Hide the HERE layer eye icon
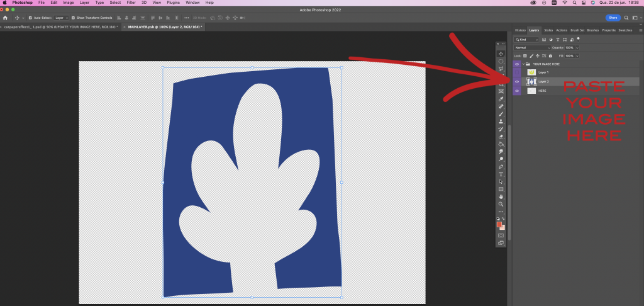644x306 pixels. [x=517, y=91]
